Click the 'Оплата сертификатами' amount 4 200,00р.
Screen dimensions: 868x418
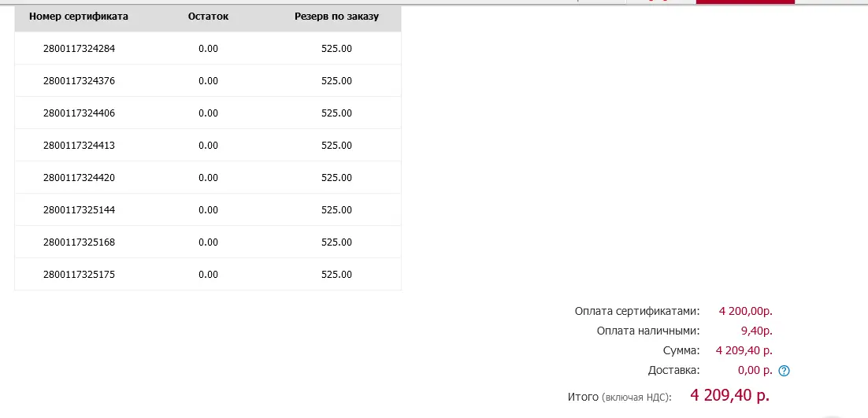pos(746,311)
